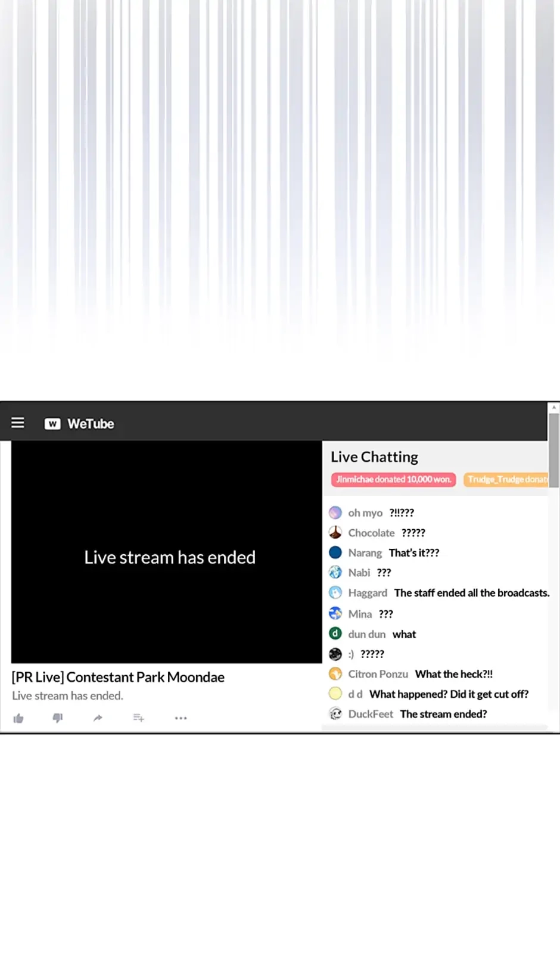Add video to playlist icon
The height and width of the screenshot is (969, 560).
(138, 718)
